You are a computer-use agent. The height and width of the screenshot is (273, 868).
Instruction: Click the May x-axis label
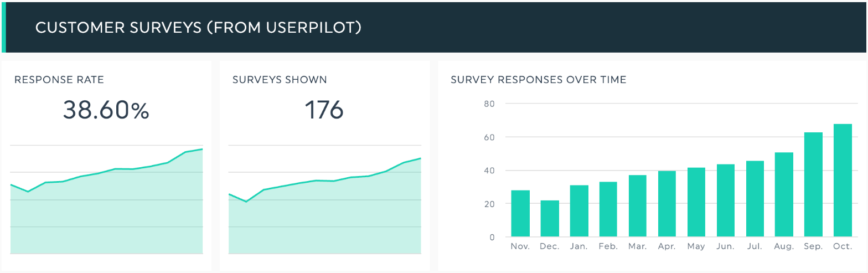(x=696, y=247)
